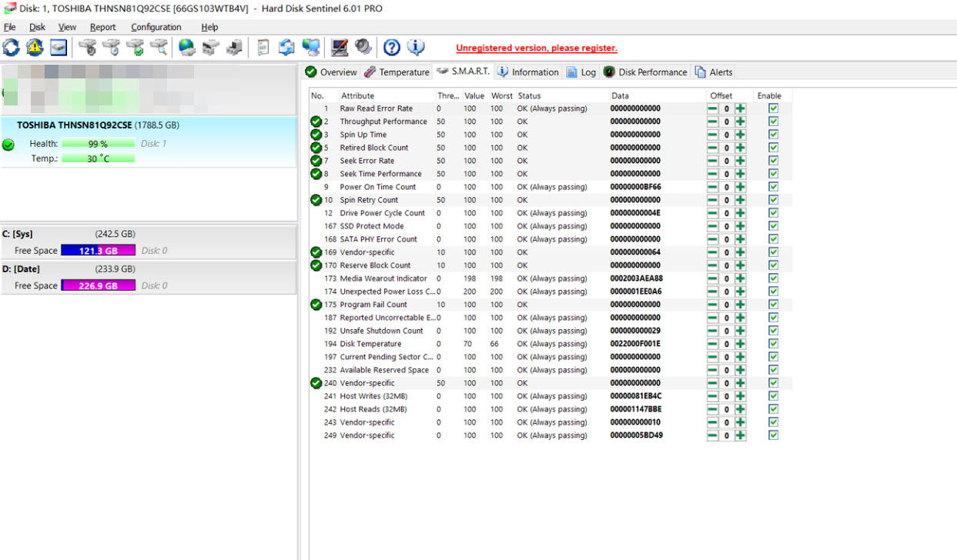The image size is (957, 560).
Task: Switch to the Overview tab
Action: [331, 72]
